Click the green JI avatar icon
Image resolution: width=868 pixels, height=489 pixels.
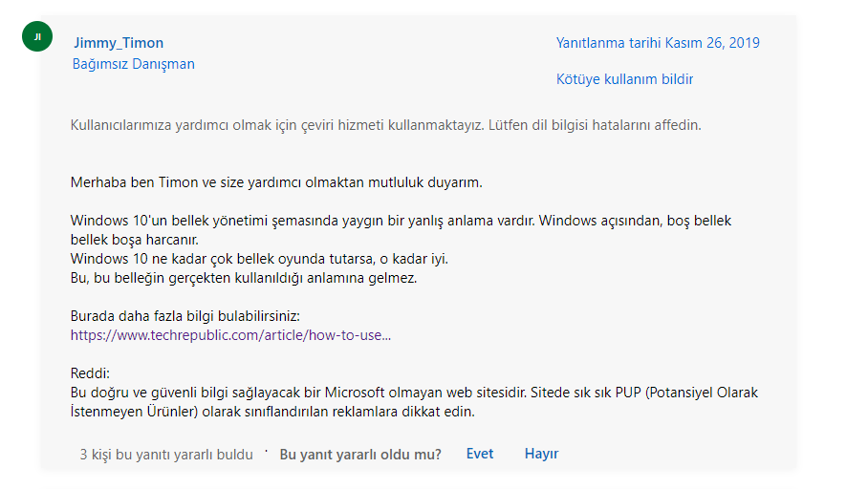coord(37,36)
